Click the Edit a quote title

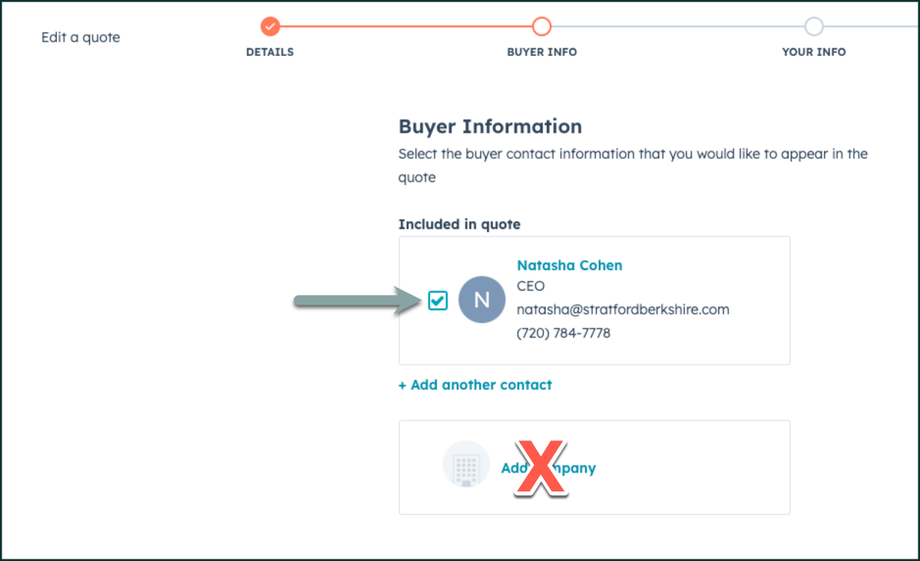(x=81, y=38)
